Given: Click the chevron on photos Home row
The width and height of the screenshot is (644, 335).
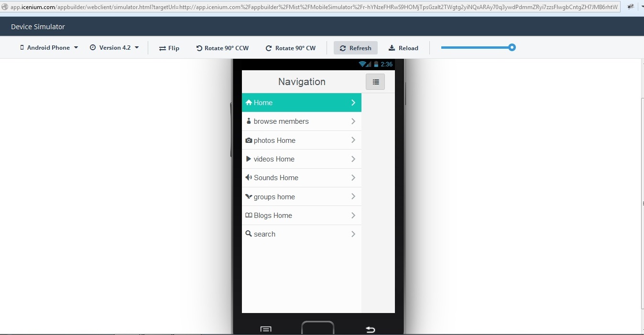Looking at the screenshot, I should tap(353, 140).
